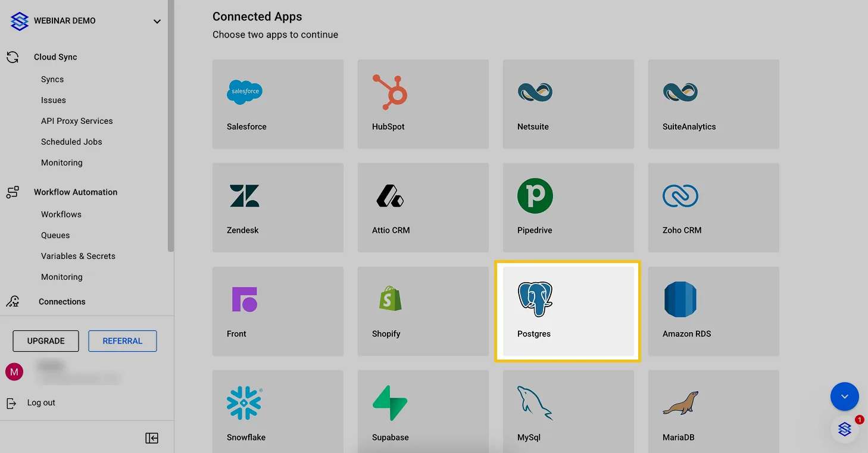Click the Workflow Automation icon
Viewport: 868px width, 453px height.
pyautogui.click(x=13, y=192)
